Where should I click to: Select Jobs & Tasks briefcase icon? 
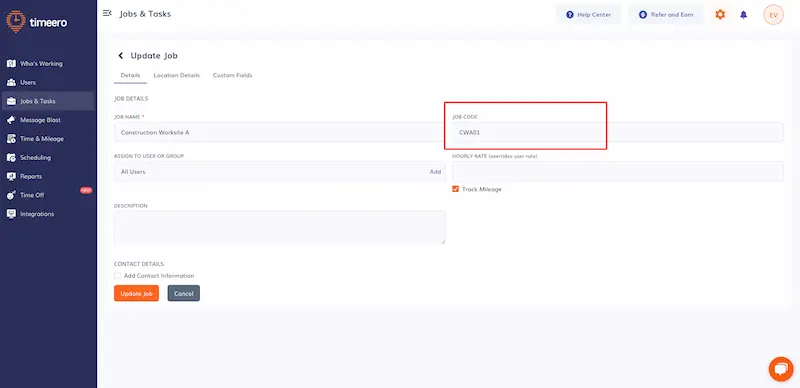click(x=11, y=101)
